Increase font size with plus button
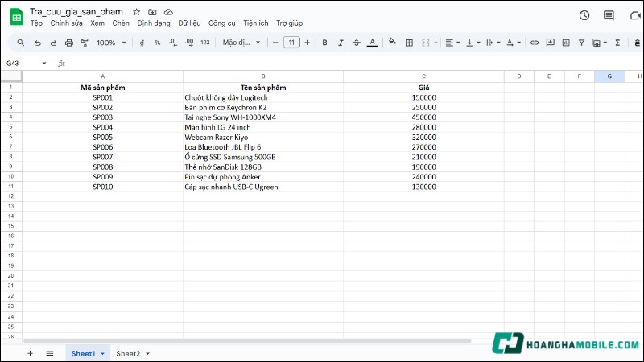Viewport: 644px width, 362px height. [307, 43]
